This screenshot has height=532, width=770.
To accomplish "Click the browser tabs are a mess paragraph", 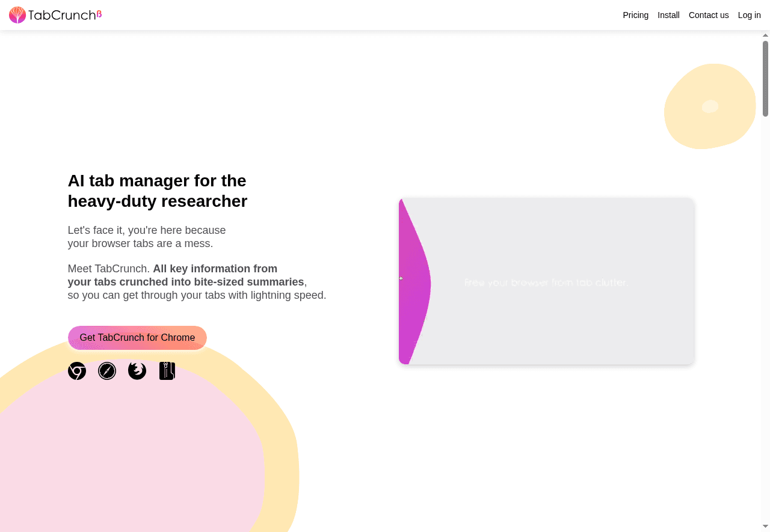I will point(146,237).
